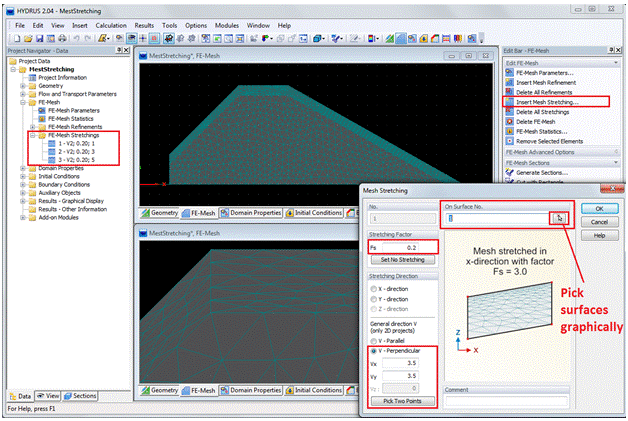Collapse the FE-Mesh Sections header in Edit Bar
This screenshot has width=628, height=421.
[616, 163]
